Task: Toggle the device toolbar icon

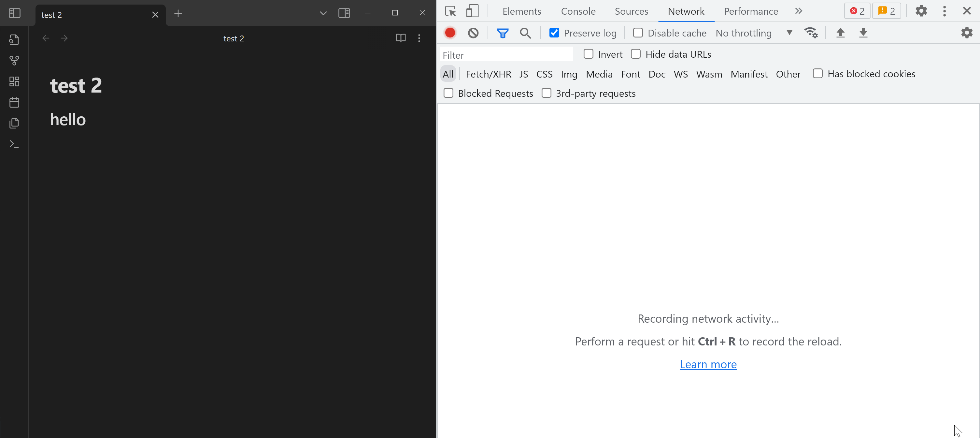Action: (472, 11)
